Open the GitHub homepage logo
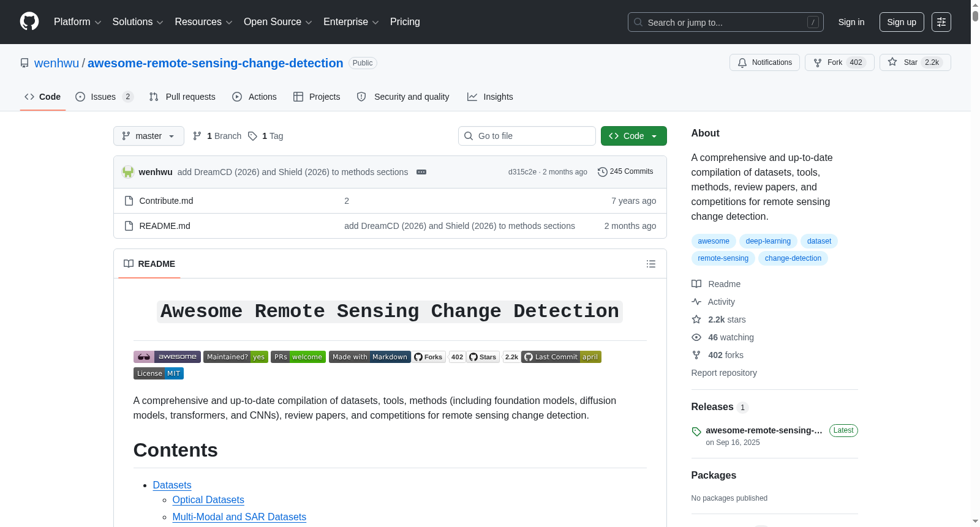This screenshot has height=527, width=980. click(x=29, y=22)
